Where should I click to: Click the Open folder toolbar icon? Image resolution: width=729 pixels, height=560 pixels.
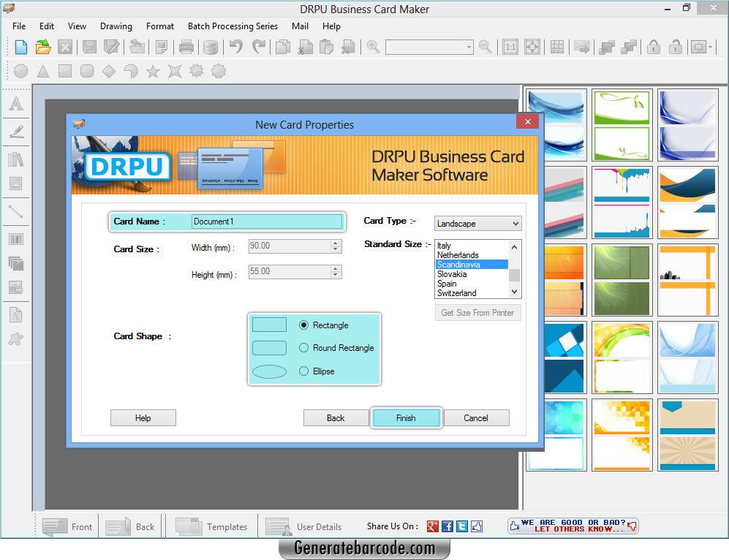[x=42, y=47]
